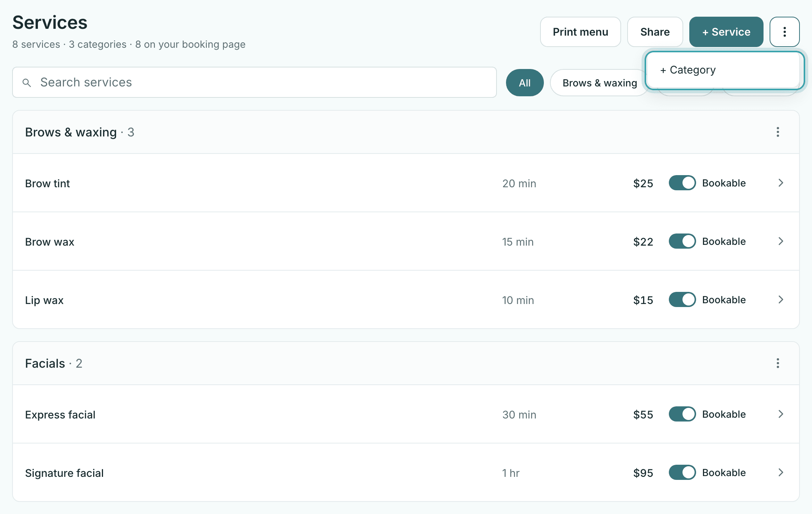The height and width of the screenshot is (514, 812).
Task: Select the All filter chip
Action: [525, 83]
